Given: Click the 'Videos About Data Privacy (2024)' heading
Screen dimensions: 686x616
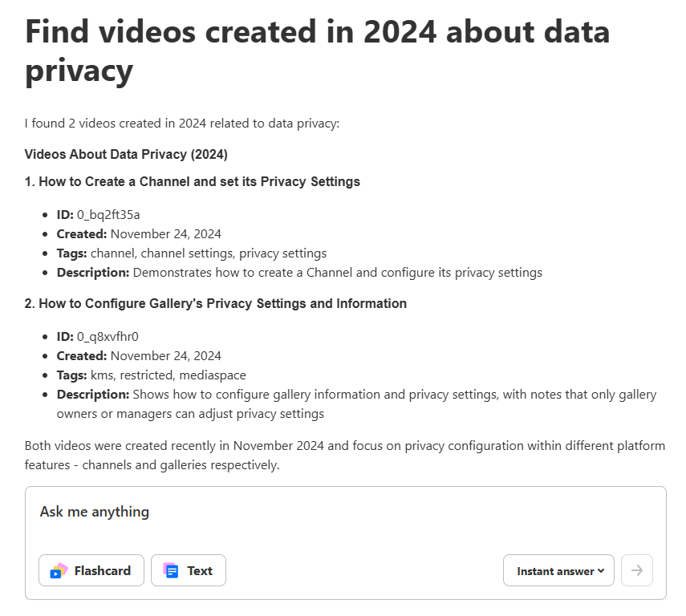Looking at the screenshot, I should coord(126,154).
